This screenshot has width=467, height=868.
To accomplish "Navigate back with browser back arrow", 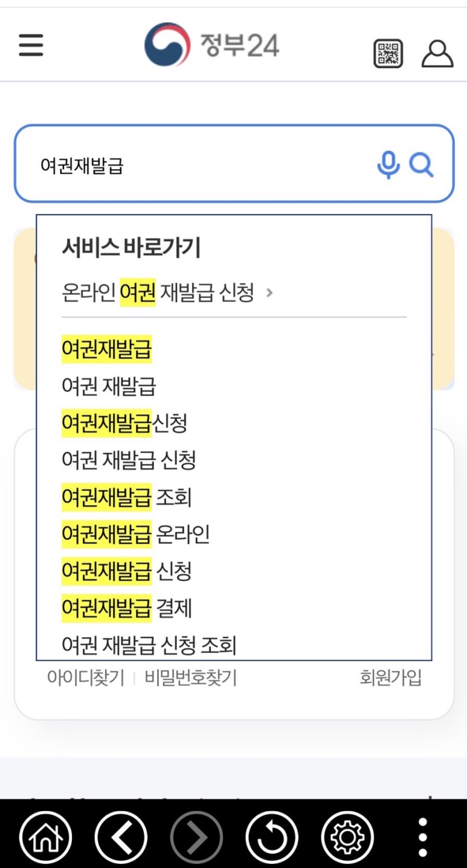I will pyautogui.click(x=121, y=837).
